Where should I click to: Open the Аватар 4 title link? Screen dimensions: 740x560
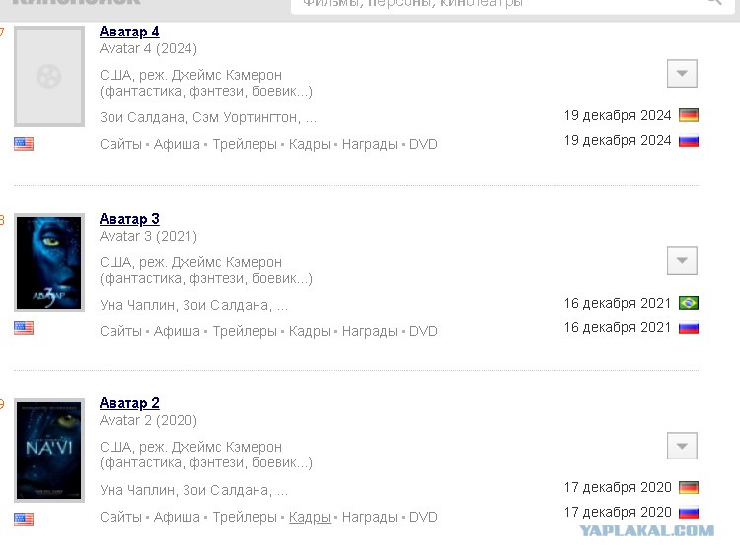tap(129, 32)
